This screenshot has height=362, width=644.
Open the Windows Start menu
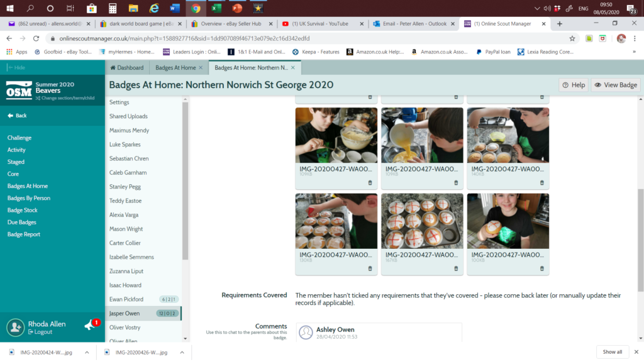pos(10,8)
